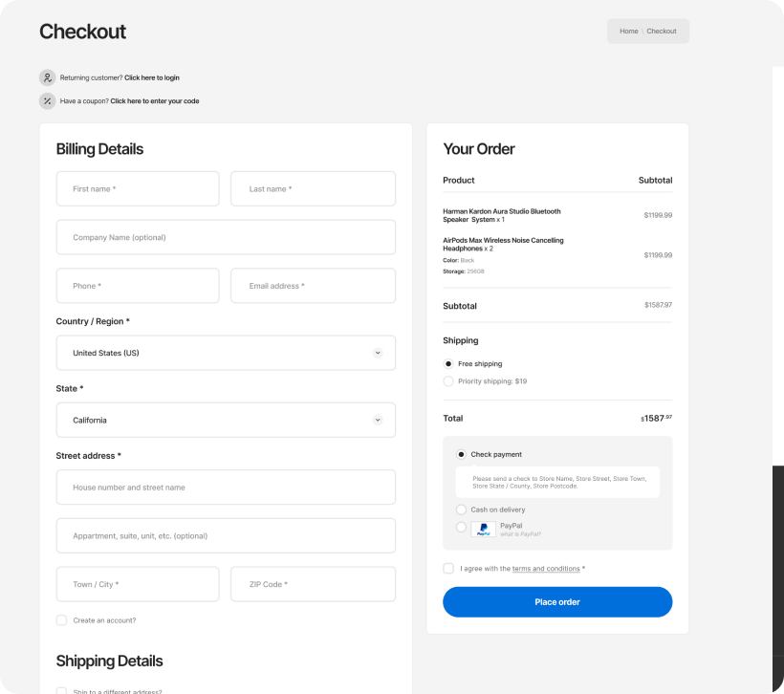Screen dimensions: 784x694
Task: Select the Free shipping option
Action: (x=448, y=363)
